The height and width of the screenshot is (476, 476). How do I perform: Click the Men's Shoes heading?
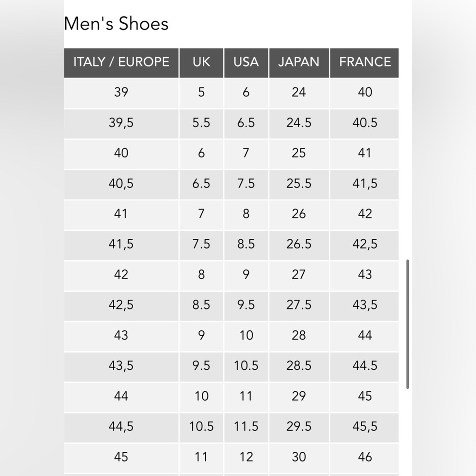pos(116,24)
